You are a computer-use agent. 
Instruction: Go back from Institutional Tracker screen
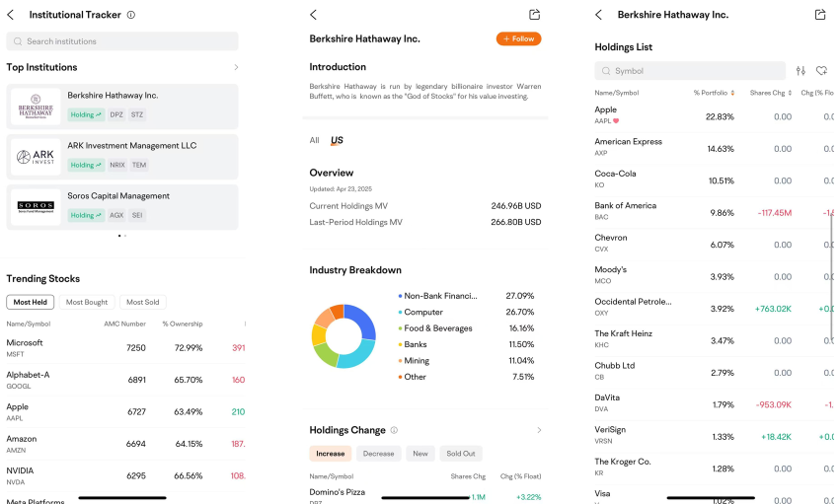11,15
